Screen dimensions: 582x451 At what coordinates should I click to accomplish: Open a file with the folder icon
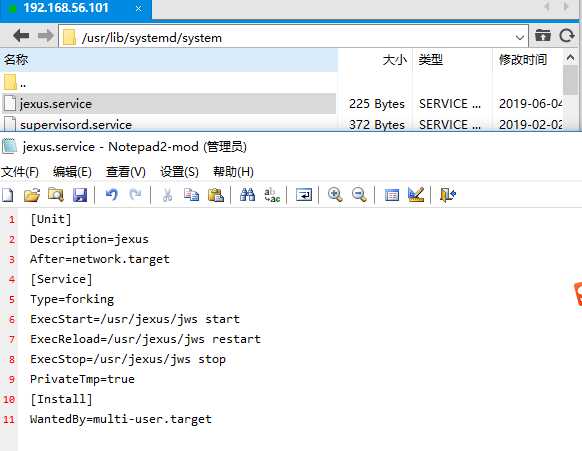[32, 195]
